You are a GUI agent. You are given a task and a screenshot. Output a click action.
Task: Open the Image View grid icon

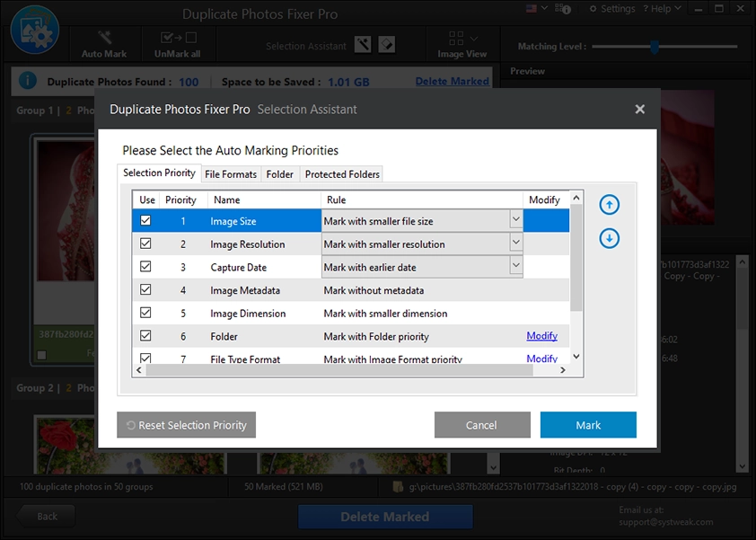point(456,38)
